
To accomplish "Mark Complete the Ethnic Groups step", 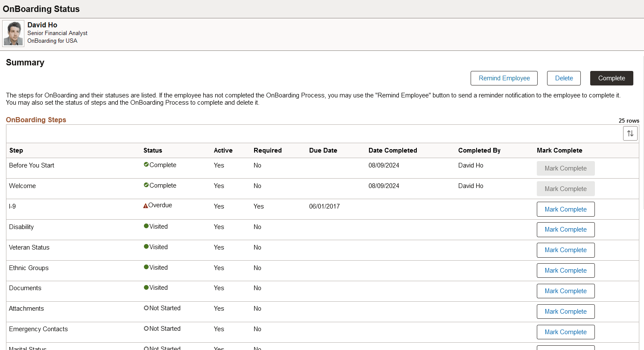I will (x=566, y=270).
